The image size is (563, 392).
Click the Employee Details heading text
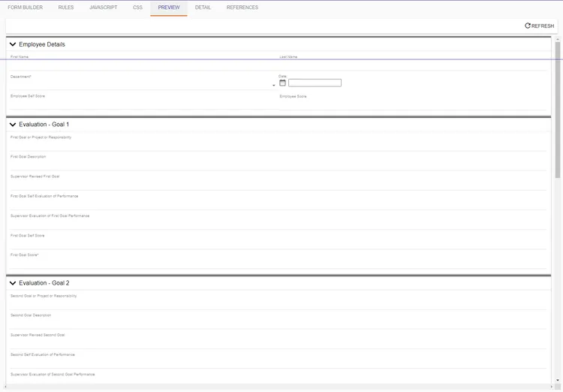tap(42, 44)
